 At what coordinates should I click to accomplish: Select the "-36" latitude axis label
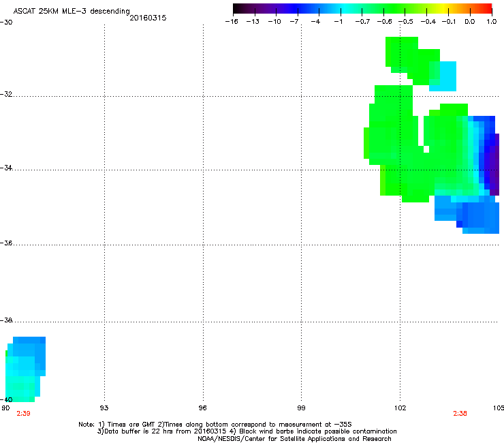pos(6,243)
